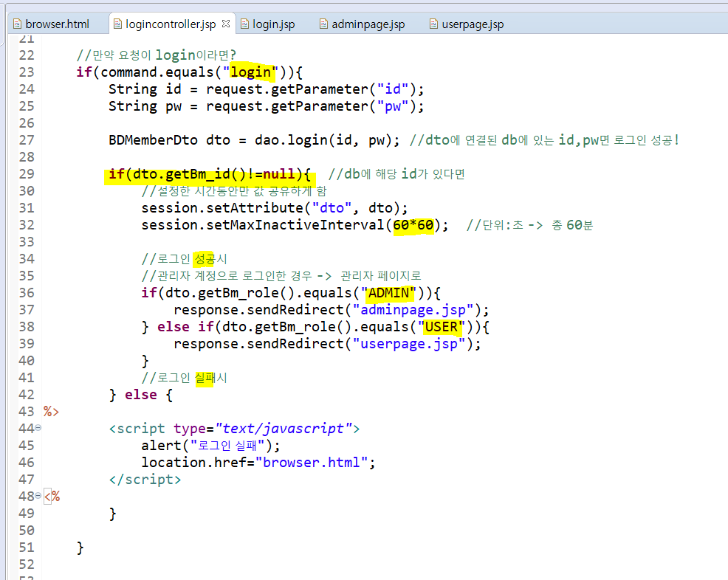Click line number 36 in the gutter
728x580 pixels.
pos(27,293)
